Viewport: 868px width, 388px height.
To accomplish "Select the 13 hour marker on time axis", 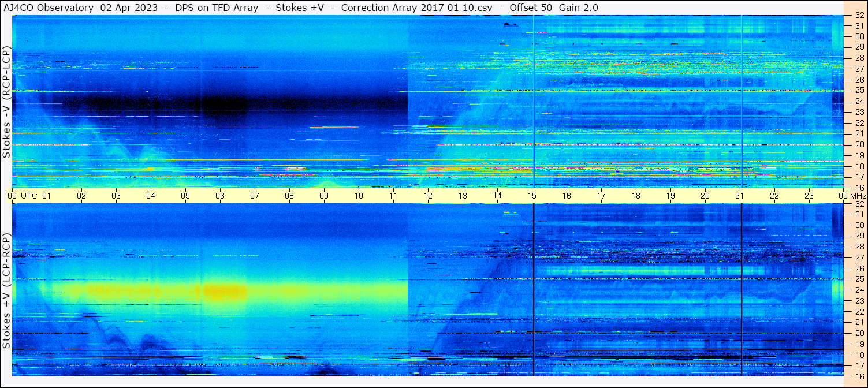I will click(463, 196).
